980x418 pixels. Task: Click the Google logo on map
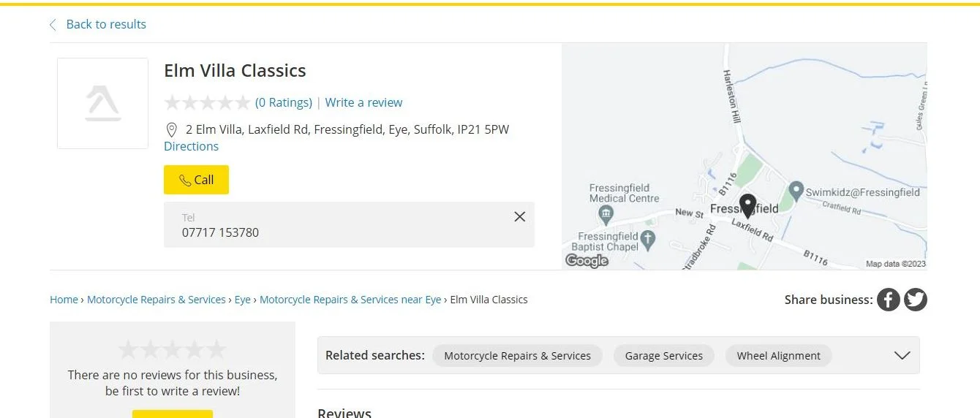click(587, 261)
